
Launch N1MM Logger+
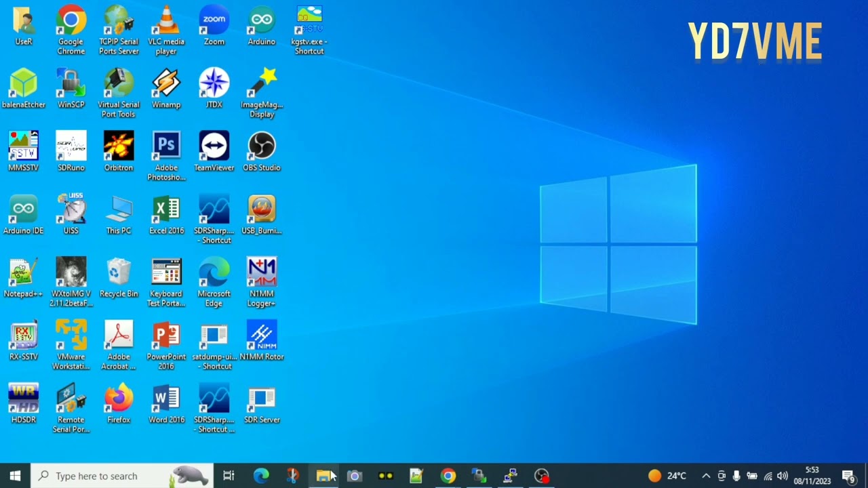[x=262, y=283]
